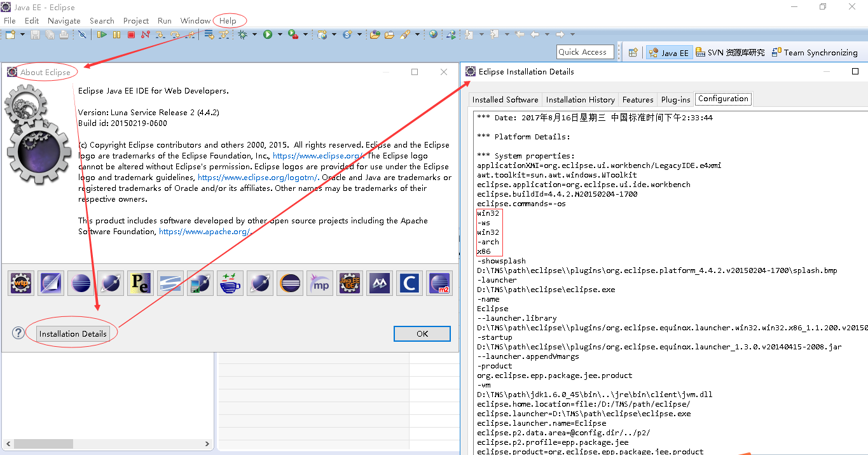
Task: Switch to Team Synchronizing perspective
Action: [x=815, y=53]
